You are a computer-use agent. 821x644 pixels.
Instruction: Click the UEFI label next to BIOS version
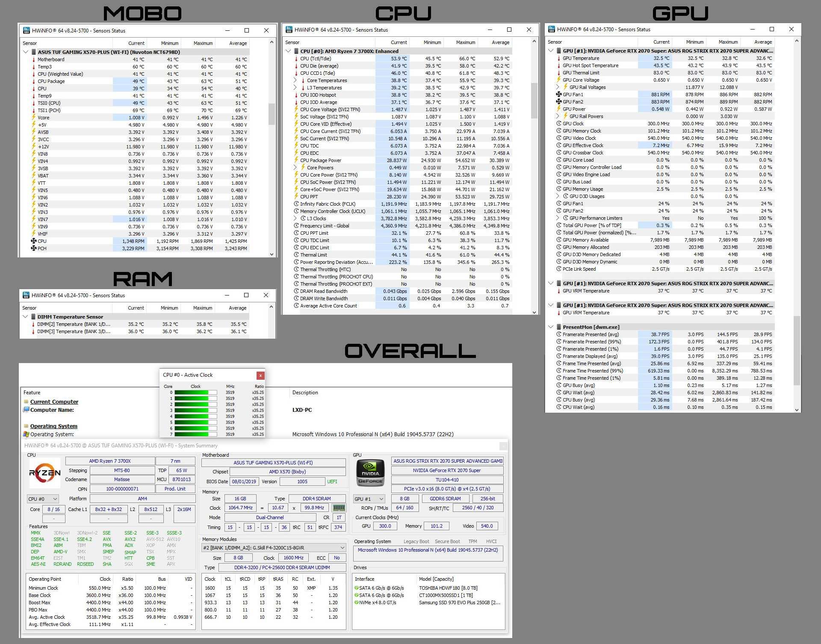(332, 482)
